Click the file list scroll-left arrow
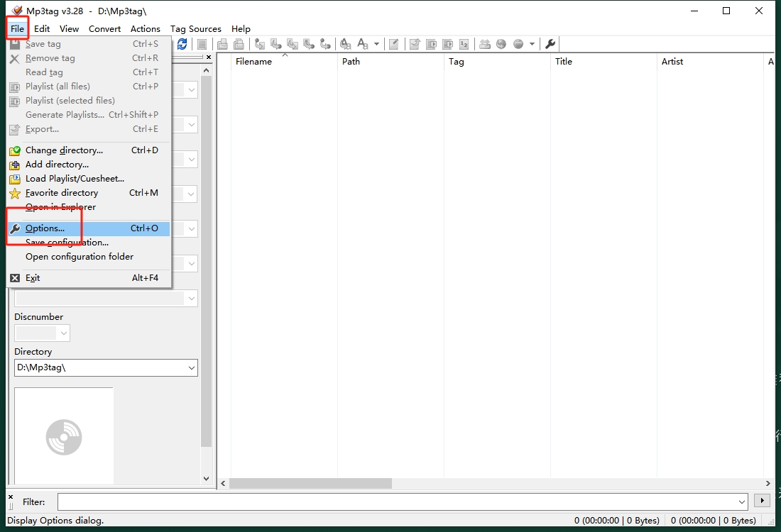This screenshot has width=781, height=532. 223,483
